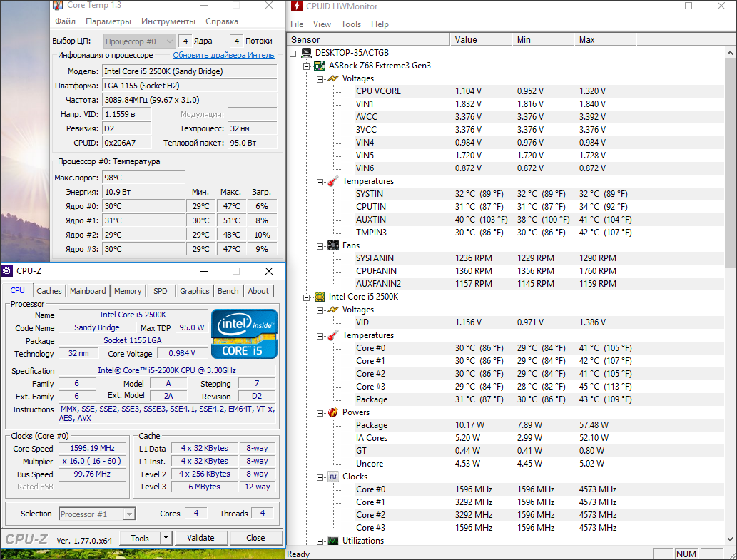The height and width of the screenshot is (560, 737).
Task: Click the ASRock Z68 motherboard icon
Action: [x=320, y=66]
